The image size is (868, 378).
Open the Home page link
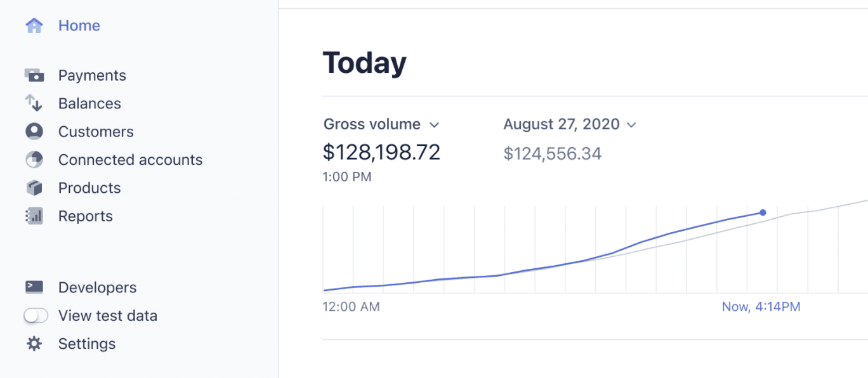click(79, 25)
